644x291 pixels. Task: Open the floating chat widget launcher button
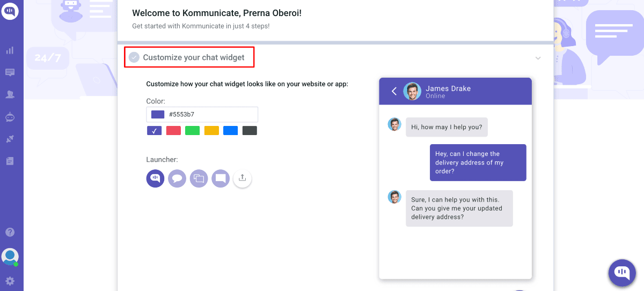pyautogui.click(x=622, y=272)
